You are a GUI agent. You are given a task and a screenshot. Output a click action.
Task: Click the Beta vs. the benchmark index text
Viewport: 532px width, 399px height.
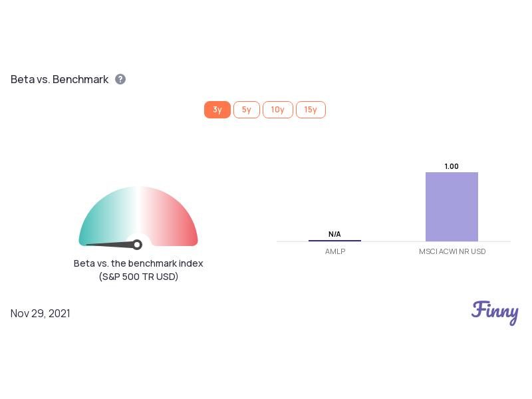138,263
